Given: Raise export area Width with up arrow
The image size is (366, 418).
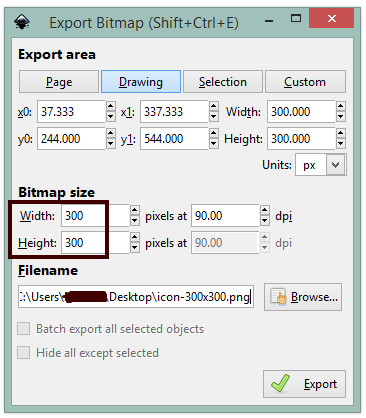Looking at the screenshot, I should 340,106.
